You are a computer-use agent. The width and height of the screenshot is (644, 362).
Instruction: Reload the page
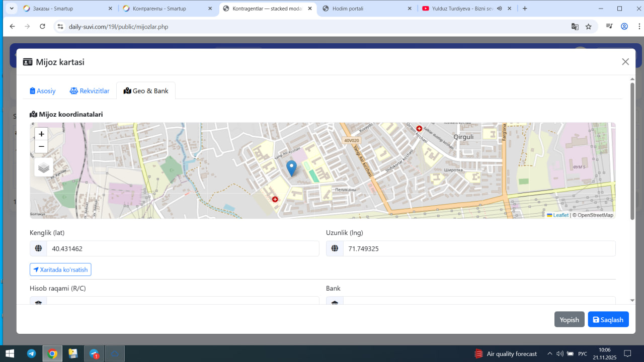(x=43, y=27)
